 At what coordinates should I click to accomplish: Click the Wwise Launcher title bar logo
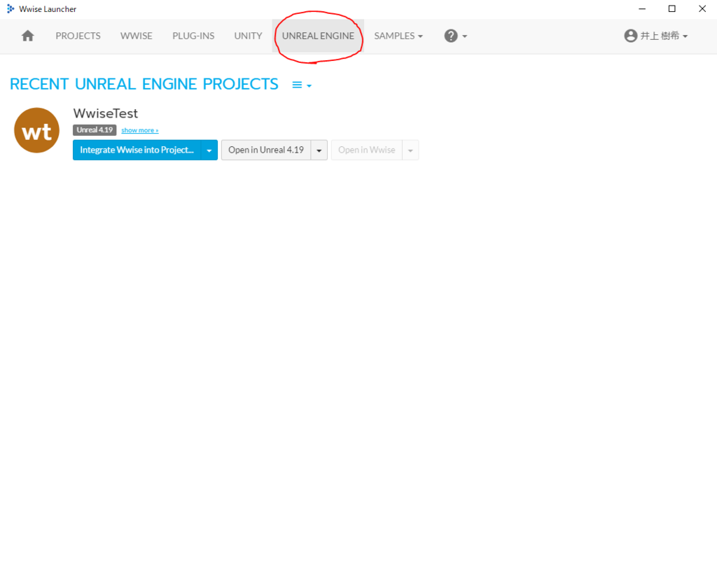point(11,8)
